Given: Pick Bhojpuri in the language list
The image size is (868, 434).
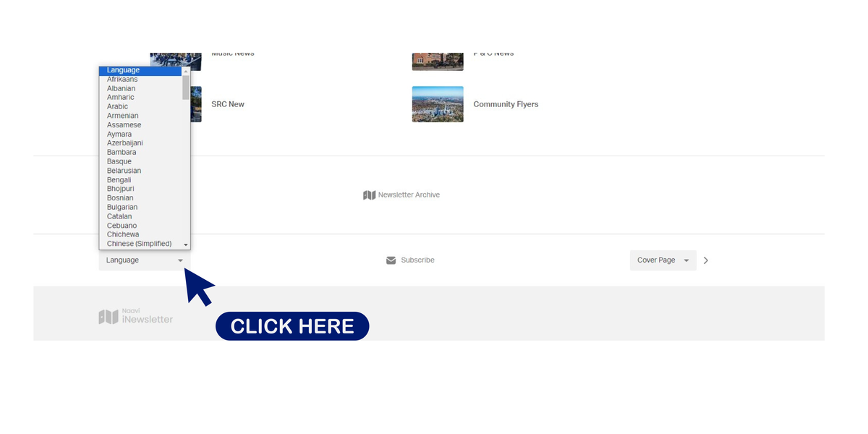Looking at the screenshot, I should [140, 189].
